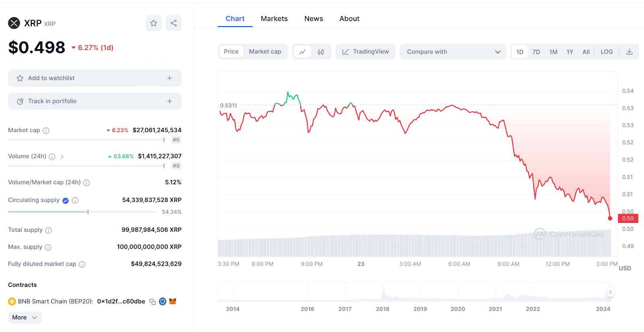Show Max. supply info icon

coord(48,247)
